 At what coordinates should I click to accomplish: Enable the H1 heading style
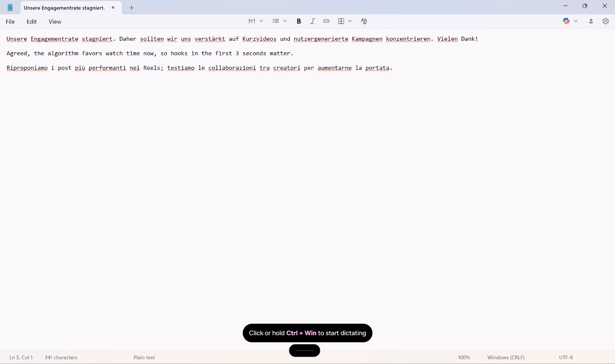[252, 21]
